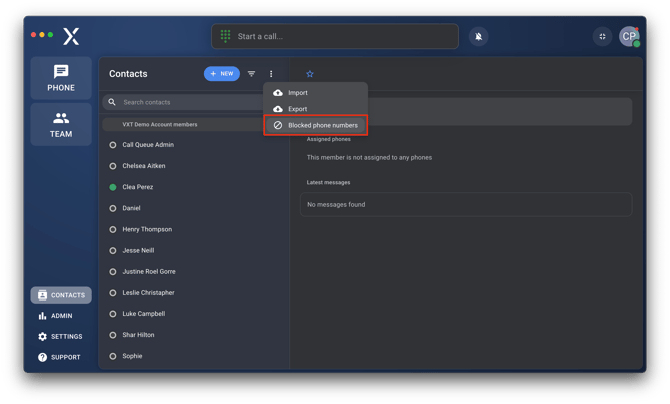Open Blocked phone numbers
Screen dimensions: 670x404
tap(316, 125)
